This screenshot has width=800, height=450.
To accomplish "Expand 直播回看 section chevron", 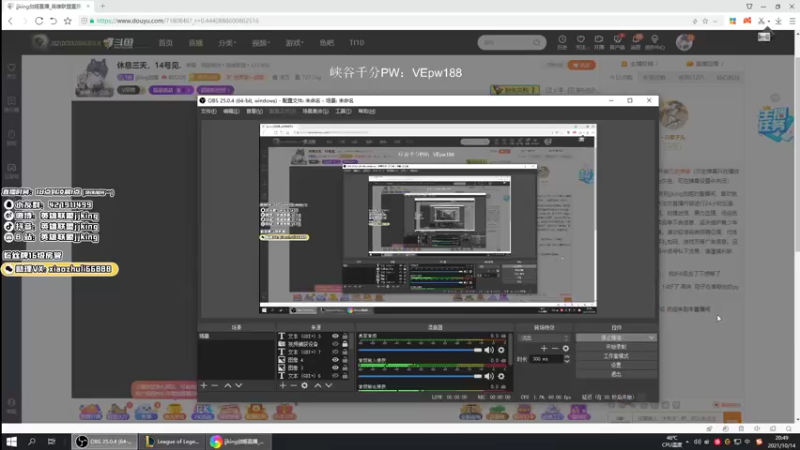I will click(722, 64).
